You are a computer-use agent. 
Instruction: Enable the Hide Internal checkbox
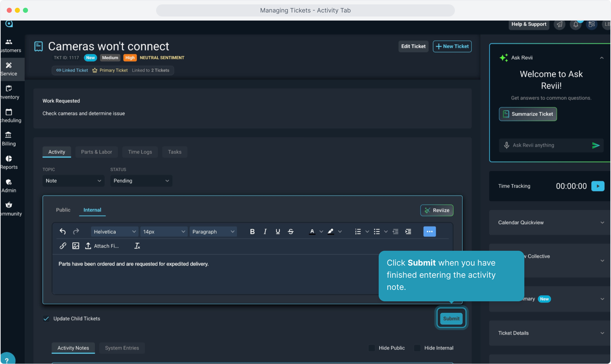pos(417,348)
